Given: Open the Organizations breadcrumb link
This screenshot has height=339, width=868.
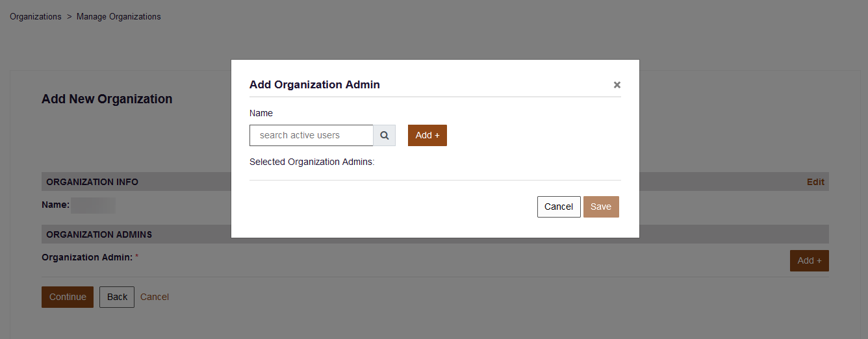Looking at the screenshot, I should [x=36, y=17].
